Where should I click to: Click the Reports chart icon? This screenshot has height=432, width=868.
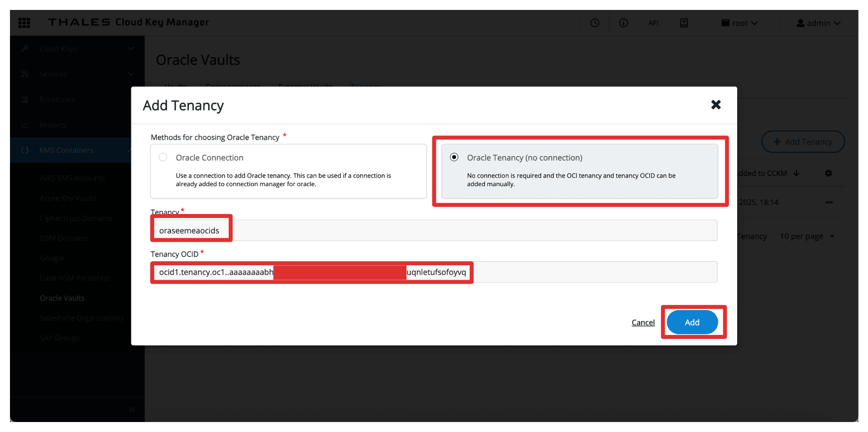25,124
